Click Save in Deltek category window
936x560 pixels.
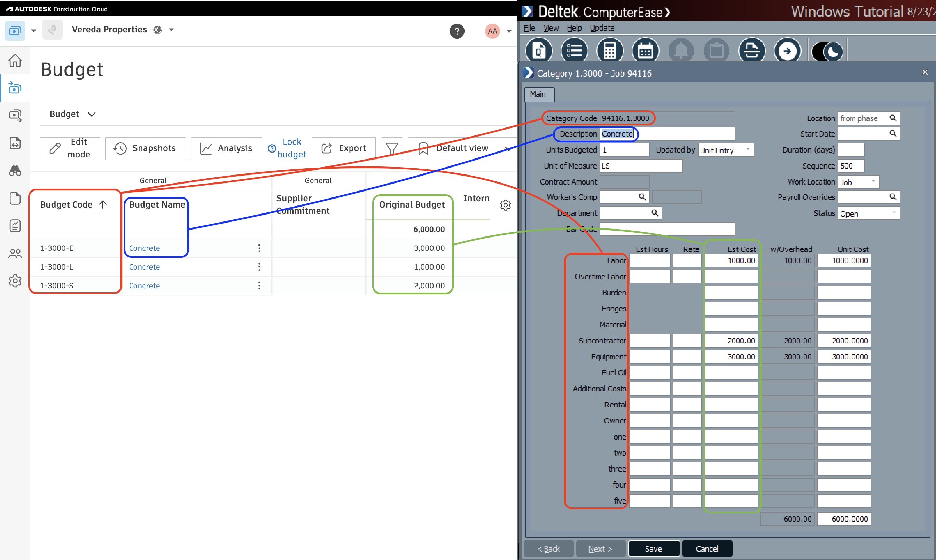pos(654,549)
